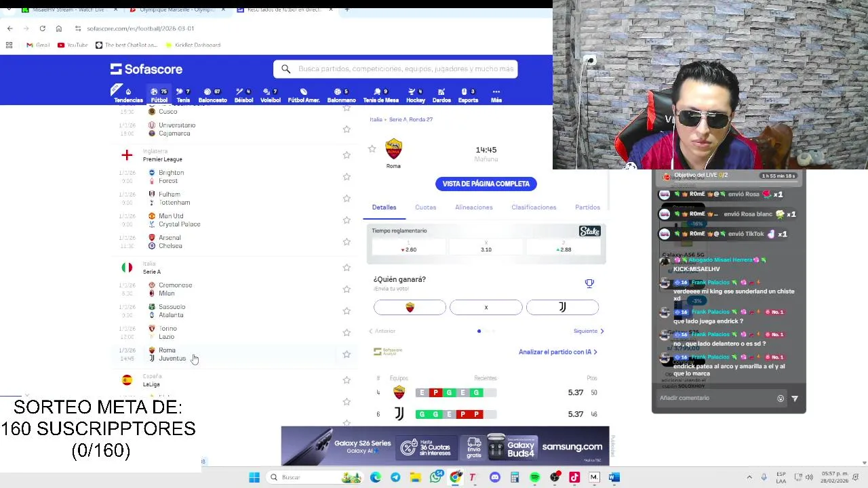Favorite the Cremonese vs Milan match
Screen dimensions: 868x488
347,289
